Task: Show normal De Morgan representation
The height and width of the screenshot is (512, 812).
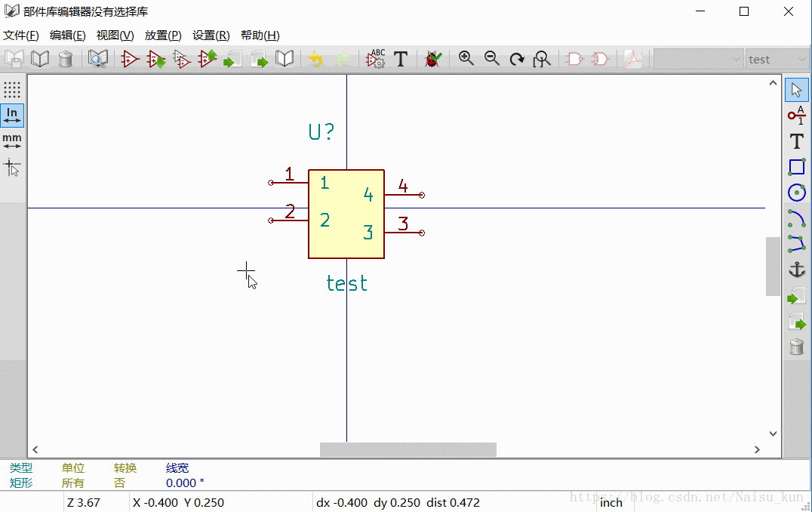Action: pos(574,59)
